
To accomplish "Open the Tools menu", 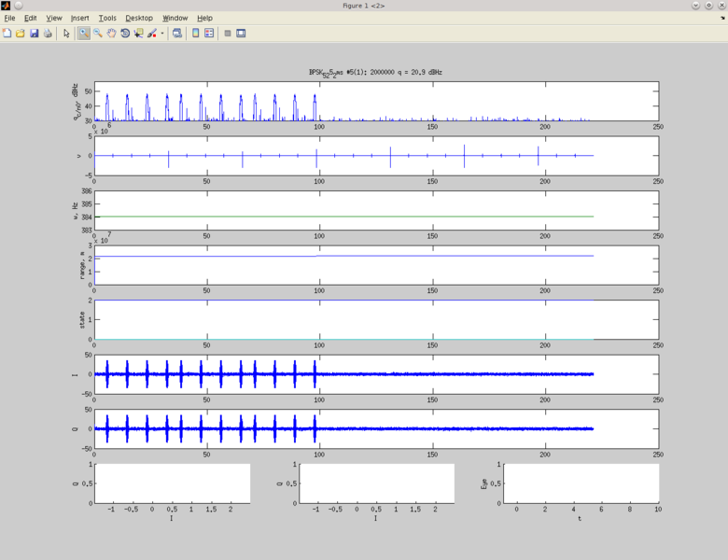I will coord(107,18).
